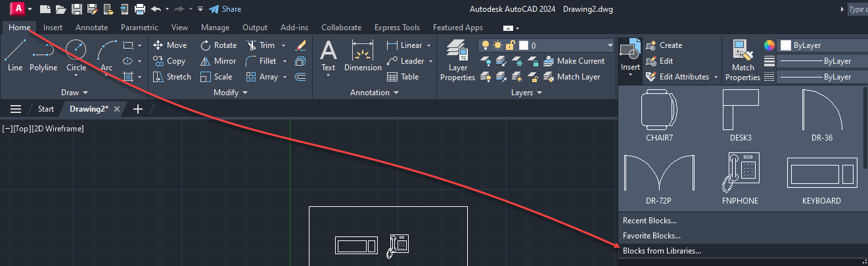This screenshot has height=266, width=868.
Task: Close the Drawing2 file tab
Action: (x=117, y=109)
